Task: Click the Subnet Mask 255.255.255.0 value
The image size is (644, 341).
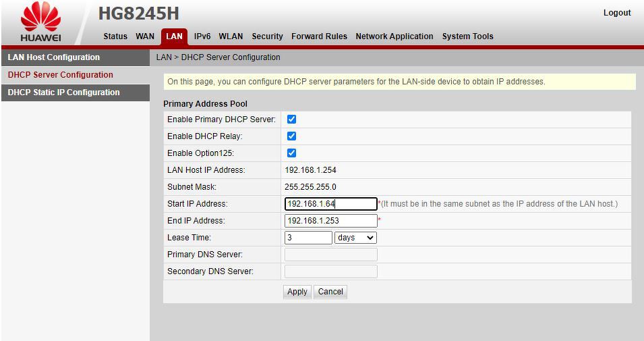Action: 310,187
